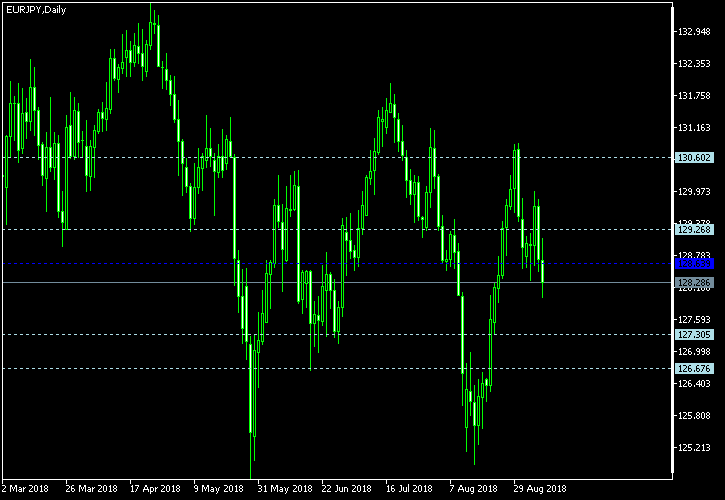This screenshot has height=500, width=725.
Task: Click the 132.353 price axis value
Action: pos(694,64)
